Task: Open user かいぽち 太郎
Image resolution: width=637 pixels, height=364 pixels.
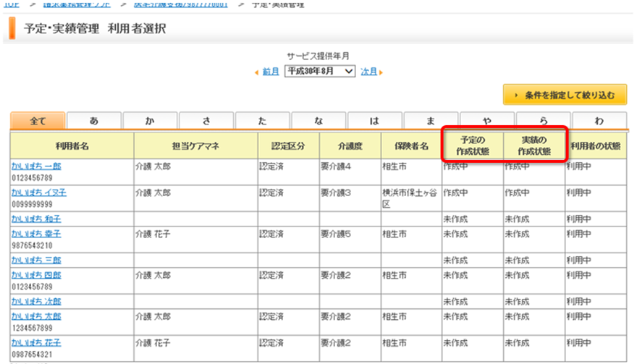Action: coord(36,316)
